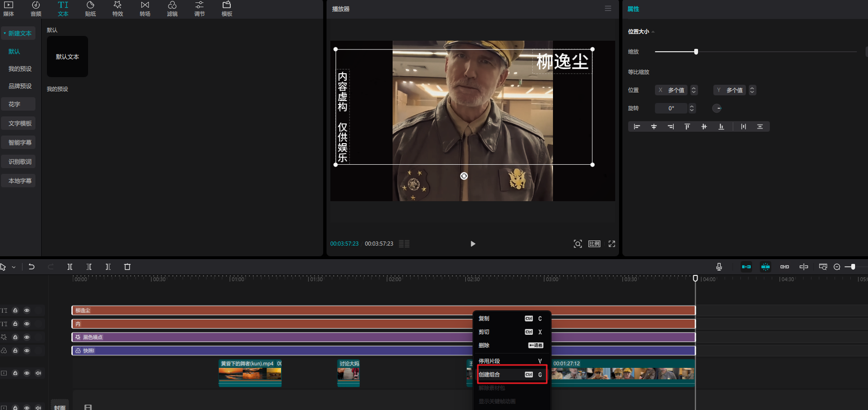Screen dimensions: 868x410
Task: Open the 智能字幕 category
Action: (20, 143)
